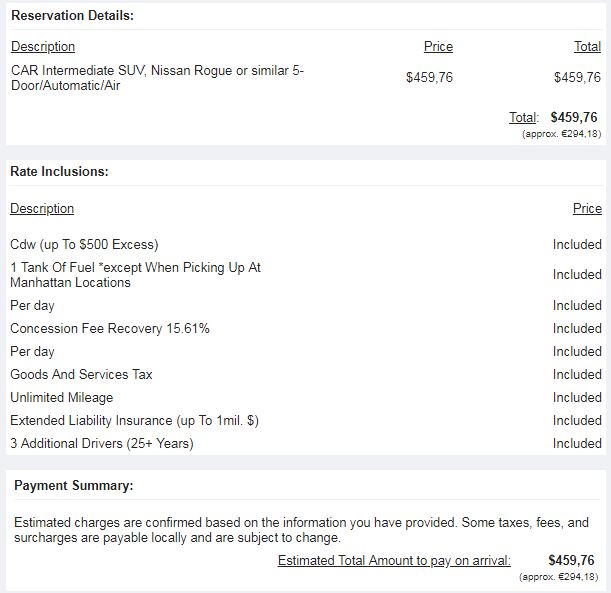Click the Unlimited Mileage inclusion
The height and width of the screenshot is (593, 611).
click(x=62, y=397)
